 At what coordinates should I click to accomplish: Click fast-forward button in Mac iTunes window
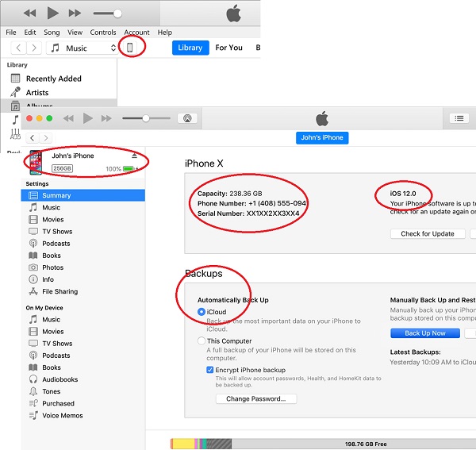point(106,118)
